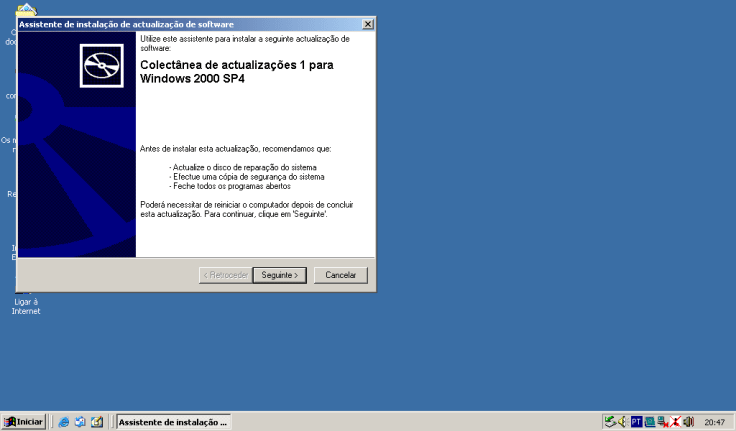This screenshot has height=431, width=736.
Task: Launch Internet Explorer from quick launch
Action: [x=64, y=422]
